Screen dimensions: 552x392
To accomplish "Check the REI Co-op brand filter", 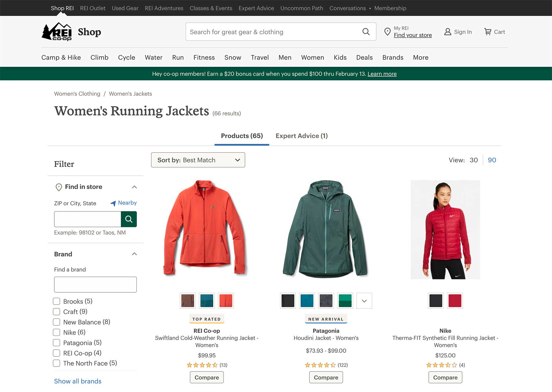I will (56, 353).
